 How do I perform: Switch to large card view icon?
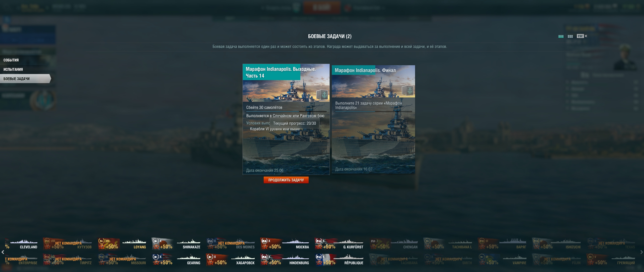(x=561, y=36)
